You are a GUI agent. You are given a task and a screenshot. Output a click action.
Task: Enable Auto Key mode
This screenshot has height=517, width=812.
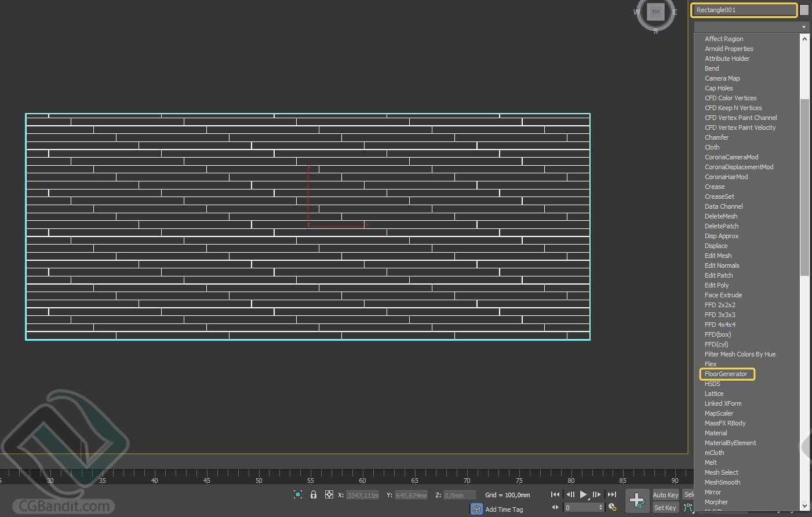click(665, 495)
